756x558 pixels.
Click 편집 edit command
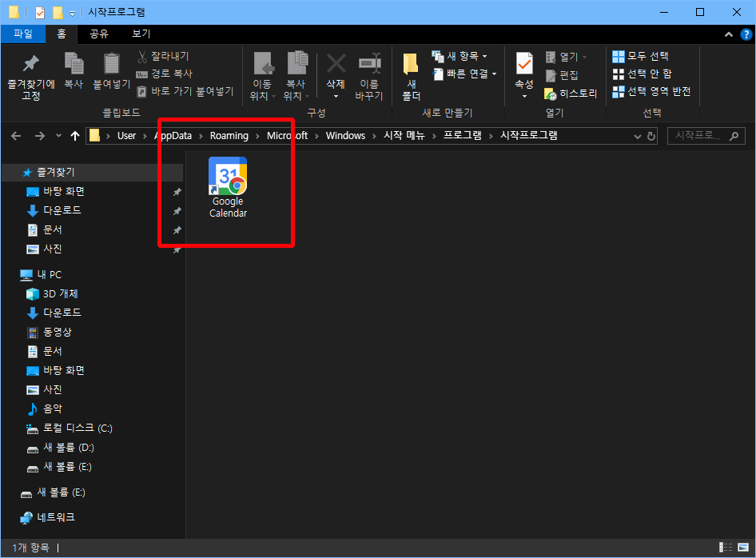click(562, 75)
